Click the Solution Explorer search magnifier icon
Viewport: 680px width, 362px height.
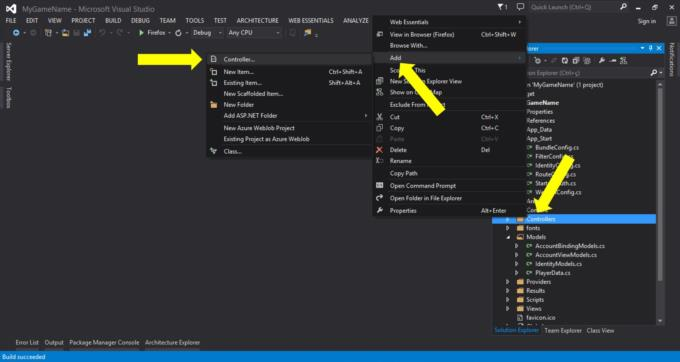click(654, 73)
